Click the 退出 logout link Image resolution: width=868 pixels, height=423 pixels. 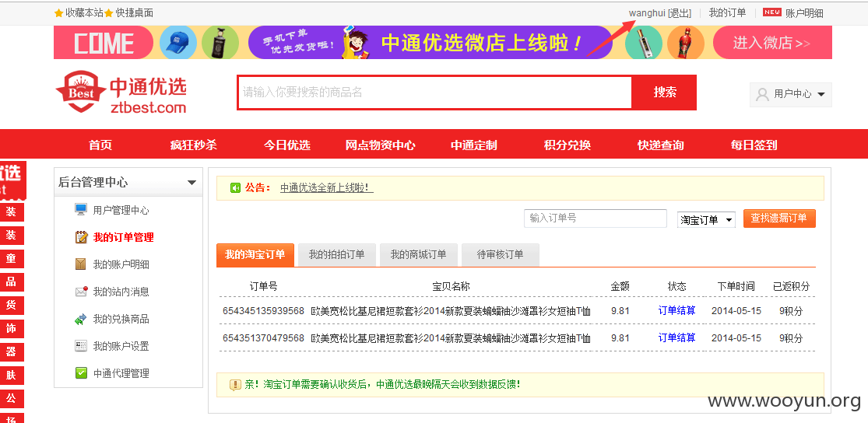(680, 13)
